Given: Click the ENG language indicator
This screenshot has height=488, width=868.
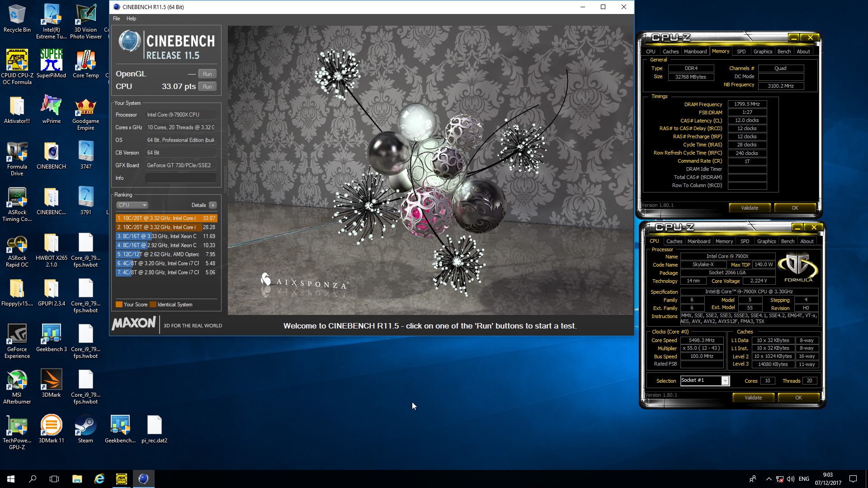Looking at the screenshot, I should click(x=804, y=479).
